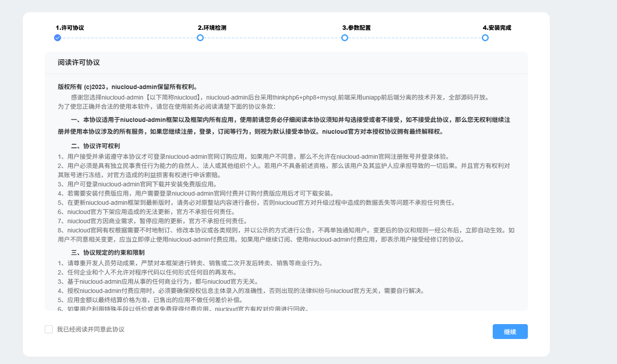
Task: Select the 4.安装完成 step label
Action: 497,28
